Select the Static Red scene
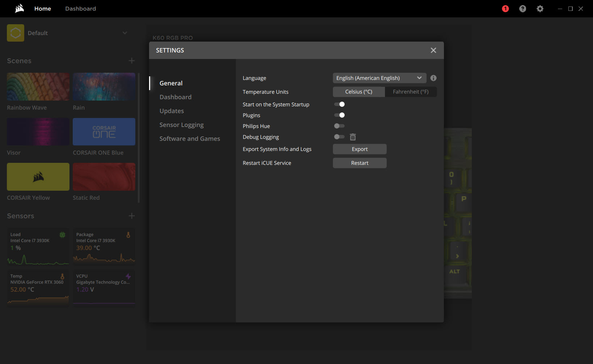Viewport: 593px width, 364px height. (104, 177)
